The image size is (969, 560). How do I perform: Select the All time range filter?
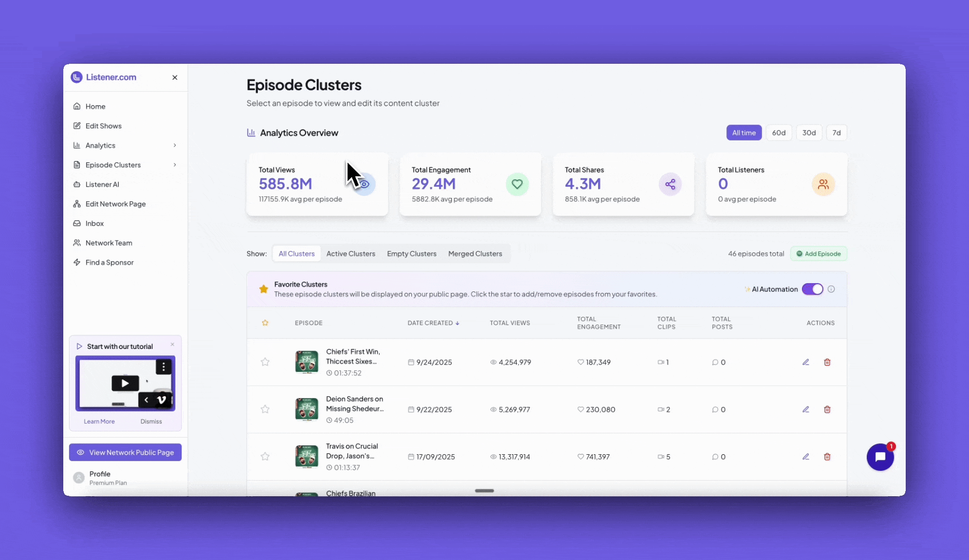(744, 133)
